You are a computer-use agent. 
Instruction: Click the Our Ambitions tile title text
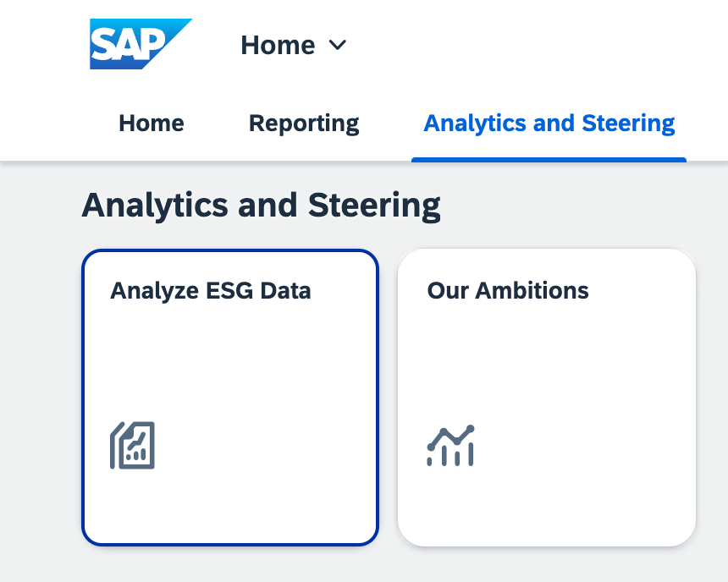[x=508, y=291]
